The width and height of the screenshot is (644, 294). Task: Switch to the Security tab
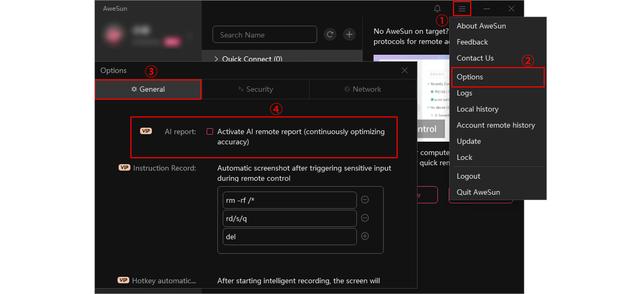(x=255, y=89)
